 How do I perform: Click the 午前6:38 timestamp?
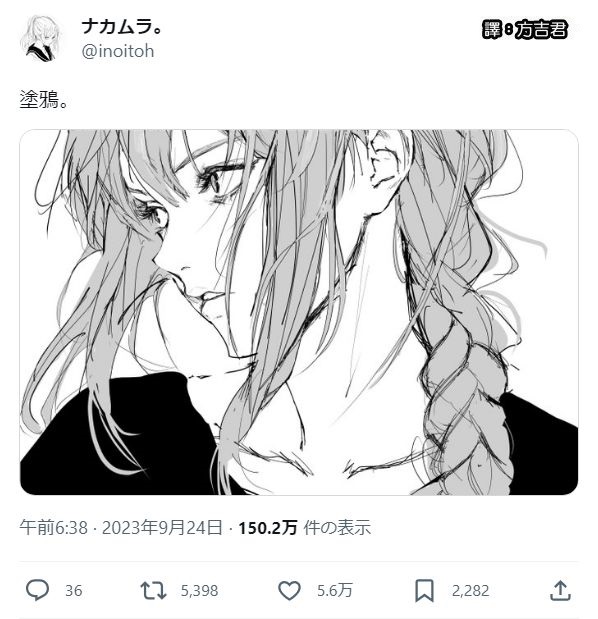click(x=54, y=527)
